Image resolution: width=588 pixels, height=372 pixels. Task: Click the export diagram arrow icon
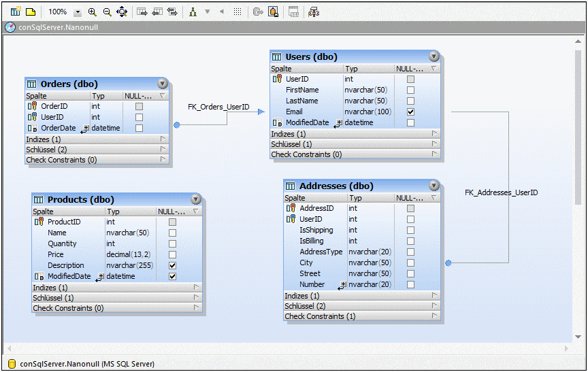tap(258, 12)
